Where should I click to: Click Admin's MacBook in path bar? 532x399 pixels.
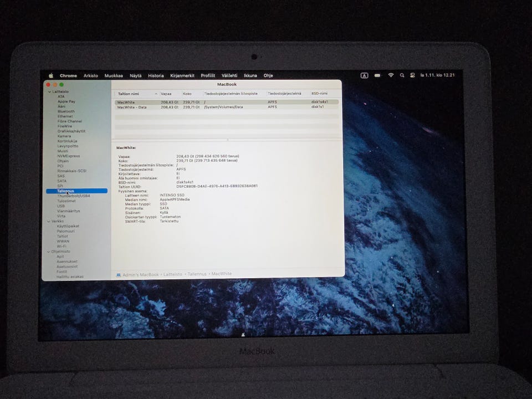140,274
